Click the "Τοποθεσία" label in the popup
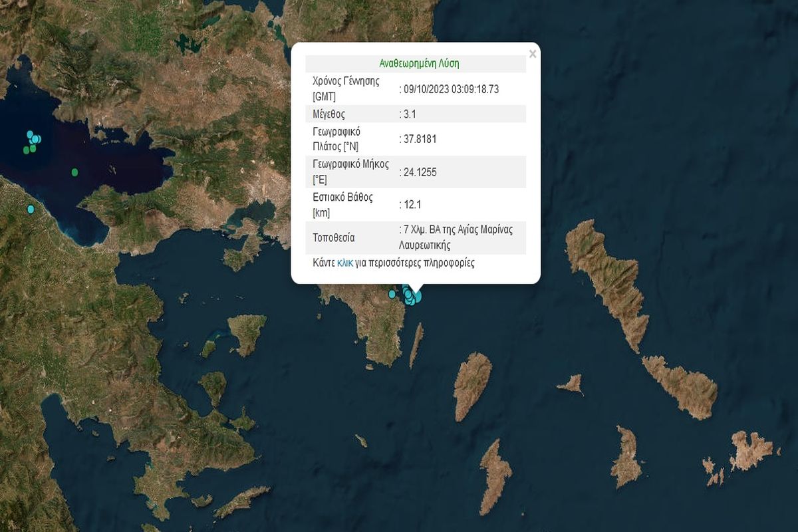The height and width of the screenshot is (532, 798). [x=334, y=237]
